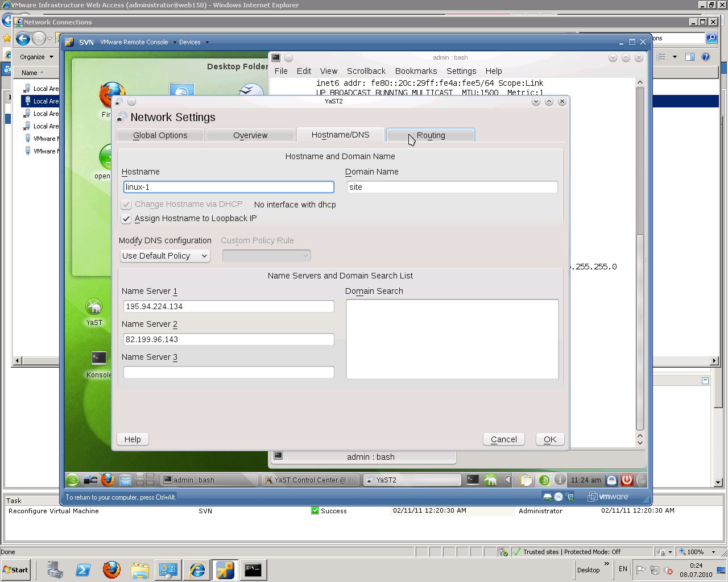Image resolution: width=728 pixels, height=582 pixels.
Task: Click the Windows Start button
Action: (x=16, y=569)
